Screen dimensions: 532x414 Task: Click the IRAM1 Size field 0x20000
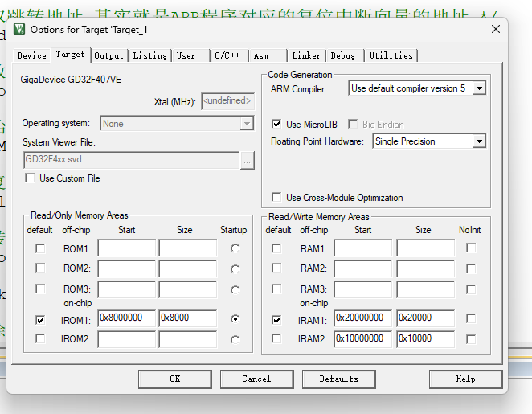tap(426, 318)
